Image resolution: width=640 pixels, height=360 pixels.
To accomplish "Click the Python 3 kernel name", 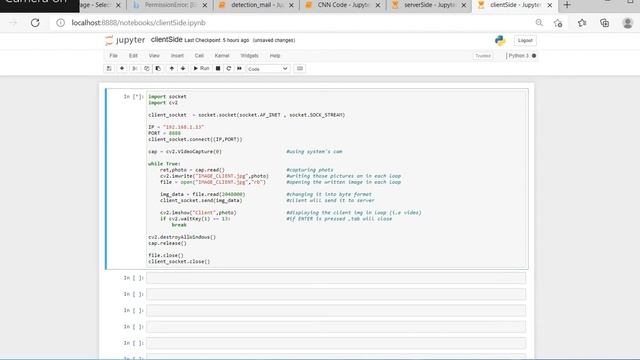I will pos(518,56).
